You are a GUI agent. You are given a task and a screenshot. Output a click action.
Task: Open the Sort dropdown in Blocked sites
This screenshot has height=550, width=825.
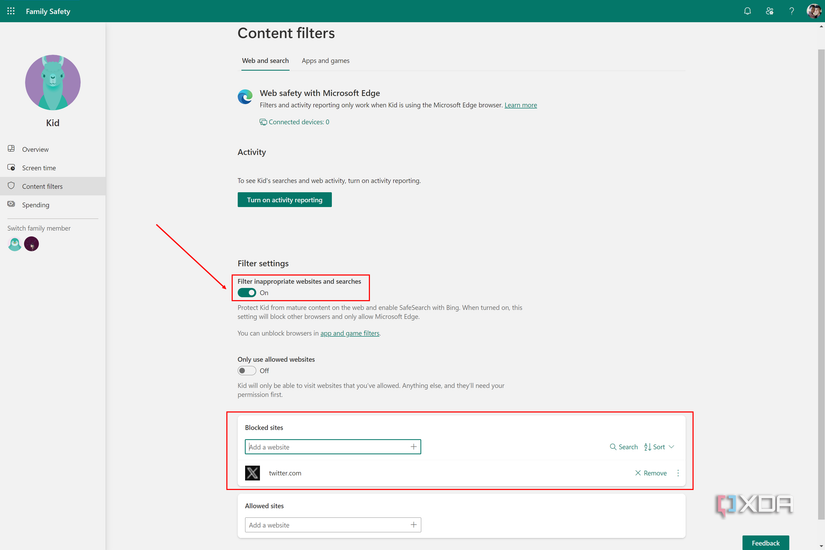pyautogui.click(x=659, y=447)
